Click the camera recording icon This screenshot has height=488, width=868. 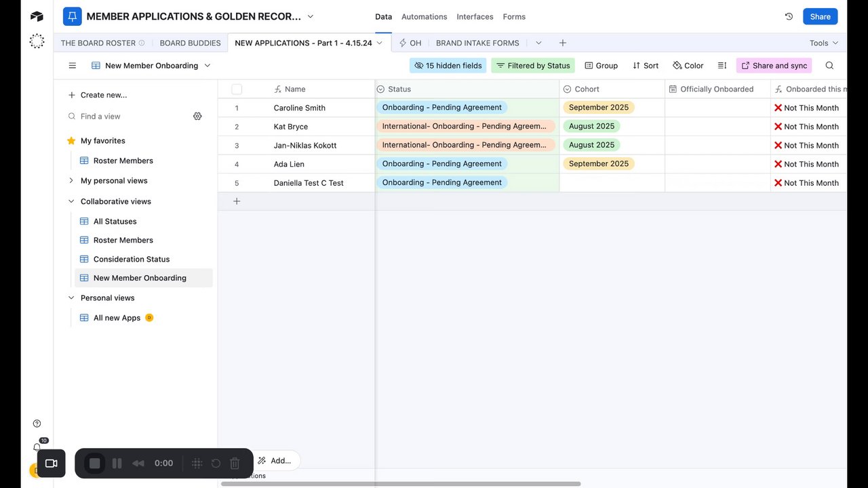coord(51,464)
